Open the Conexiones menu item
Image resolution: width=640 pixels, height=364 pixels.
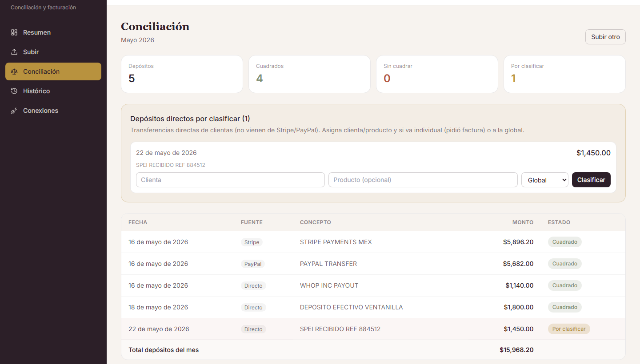(x=53, y=111)
